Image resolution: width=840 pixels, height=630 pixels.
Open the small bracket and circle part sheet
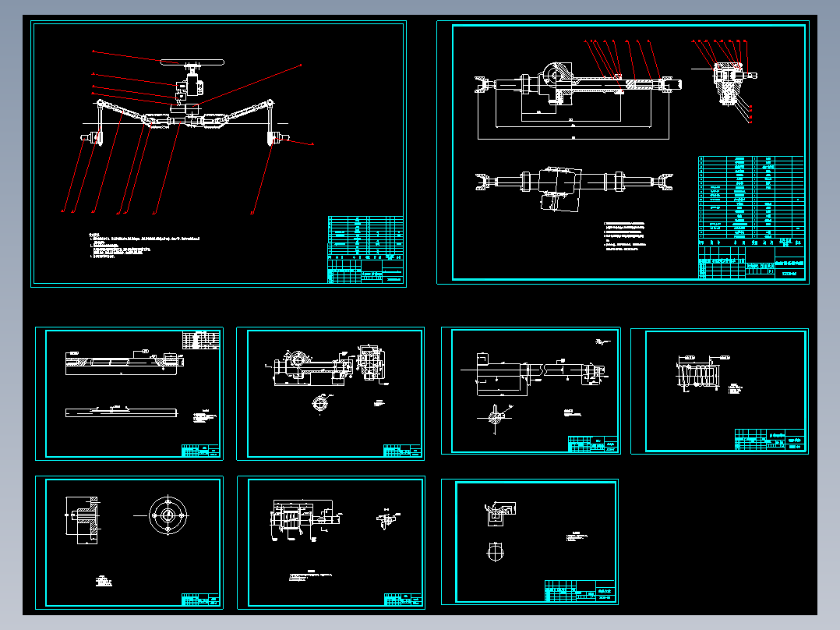[x=530, y=542]
